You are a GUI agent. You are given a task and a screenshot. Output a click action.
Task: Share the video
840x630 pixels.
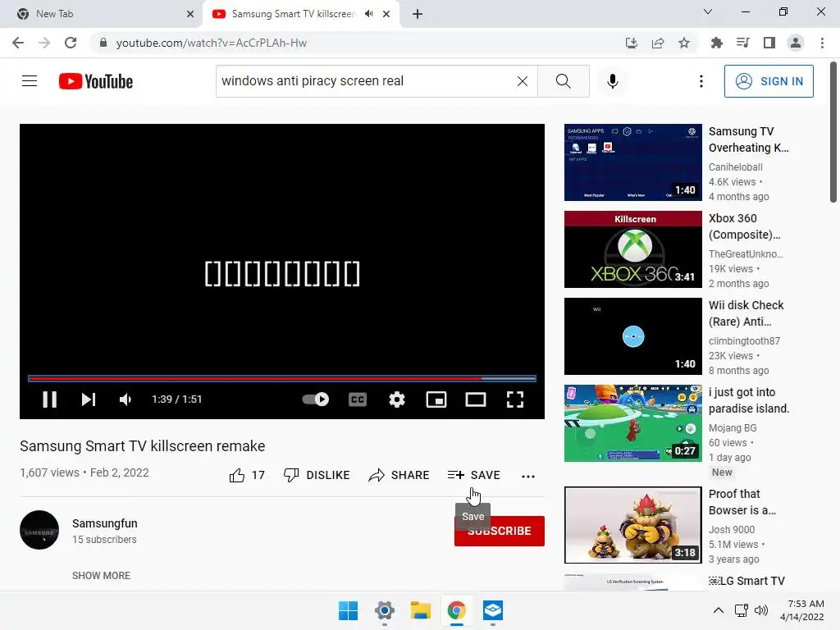399,475
